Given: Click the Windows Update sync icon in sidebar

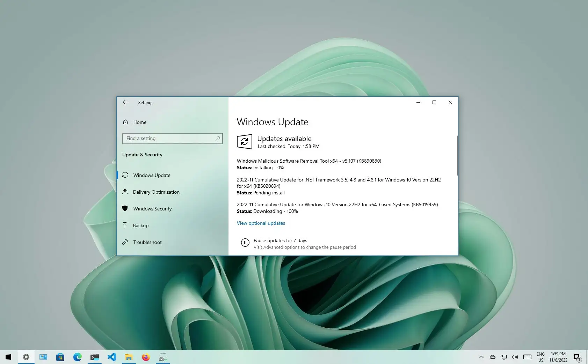Looking at the screenshot, I should pyautogui.click(x=125, y=175).
